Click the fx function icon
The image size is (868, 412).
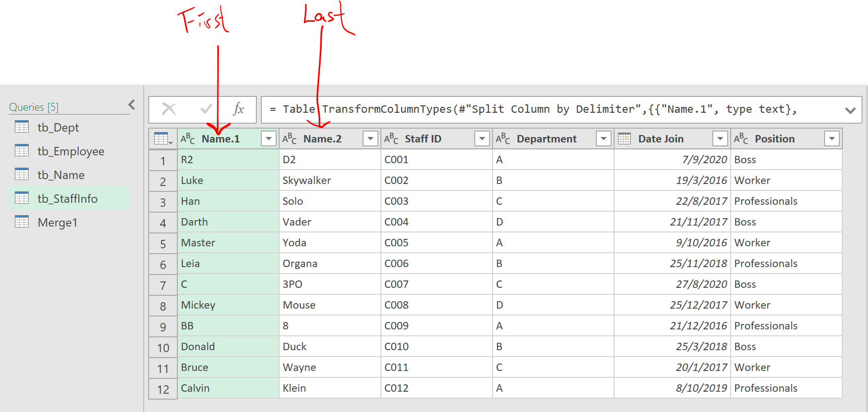coord(239,109)
